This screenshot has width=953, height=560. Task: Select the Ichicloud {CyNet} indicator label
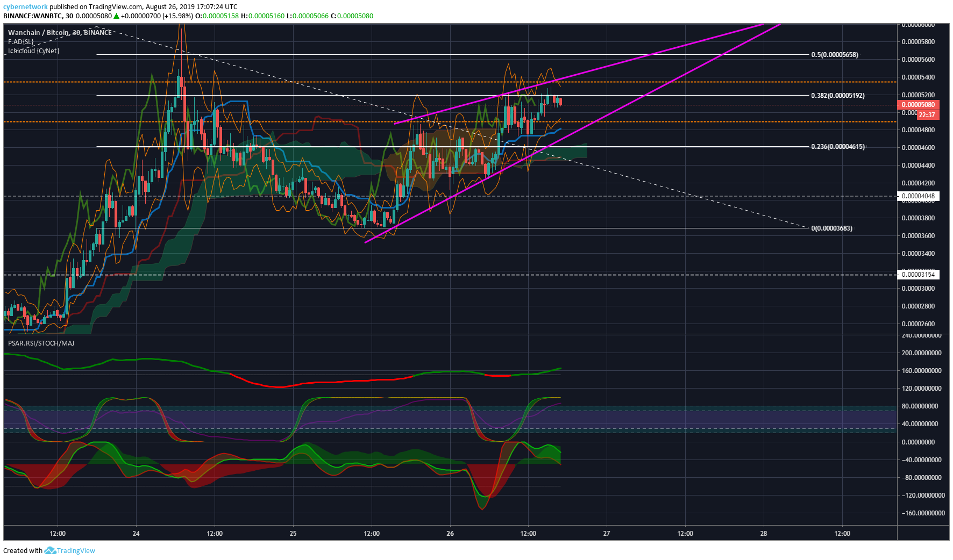34,51
